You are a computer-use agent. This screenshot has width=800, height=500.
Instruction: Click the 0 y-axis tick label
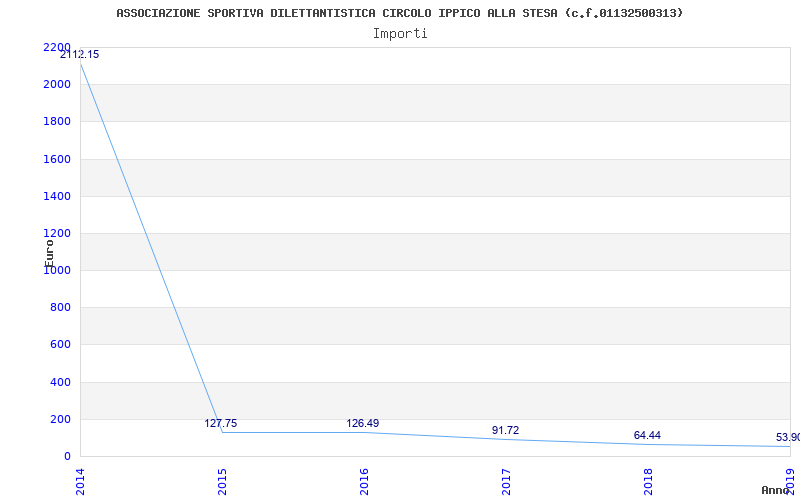point(67,457)
